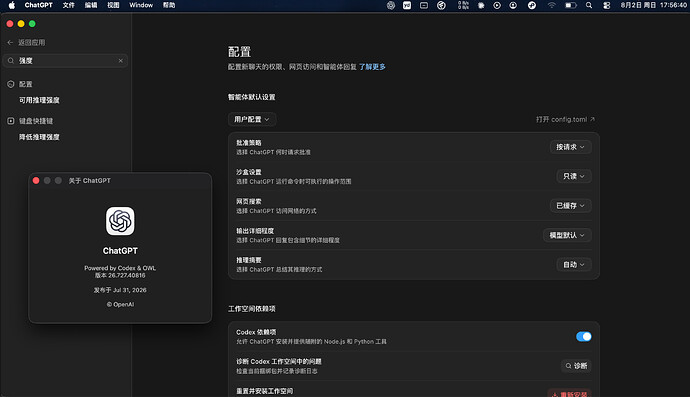Viewport: 690px width, 397px height.
Task: Select the 降低推理强度 search result
Action: (x=39, y=137)
